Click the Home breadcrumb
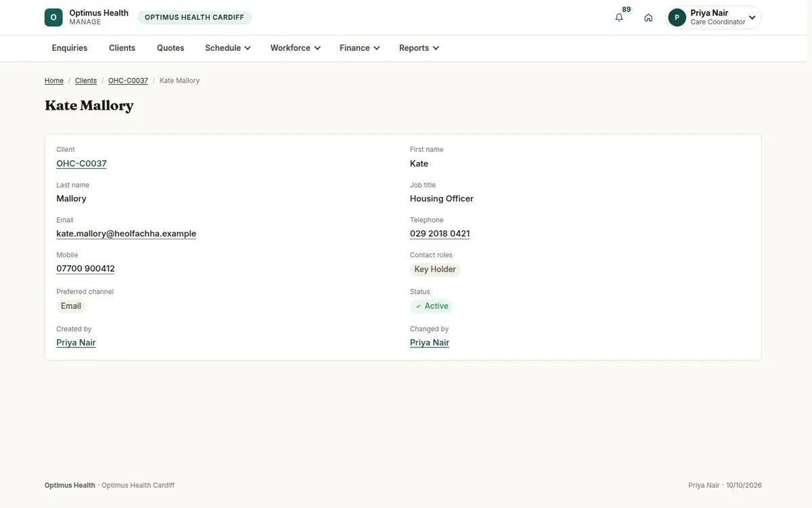 pos(54,81)
